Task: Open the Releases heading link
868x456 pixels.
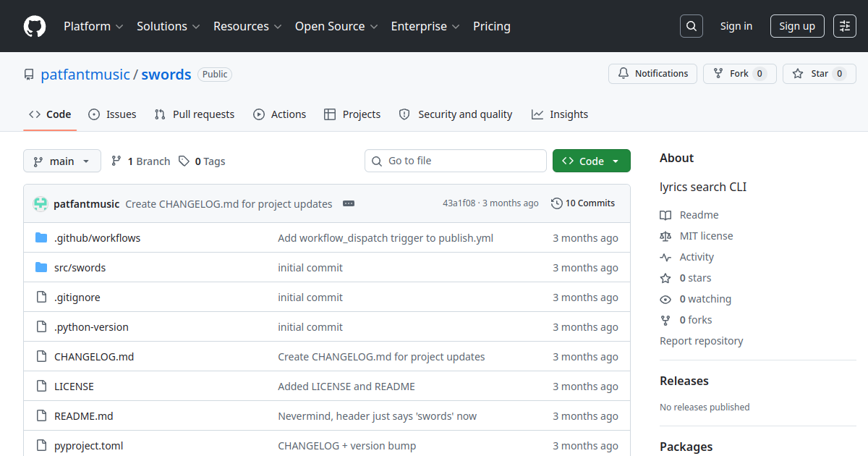Action: pos(684,381)
